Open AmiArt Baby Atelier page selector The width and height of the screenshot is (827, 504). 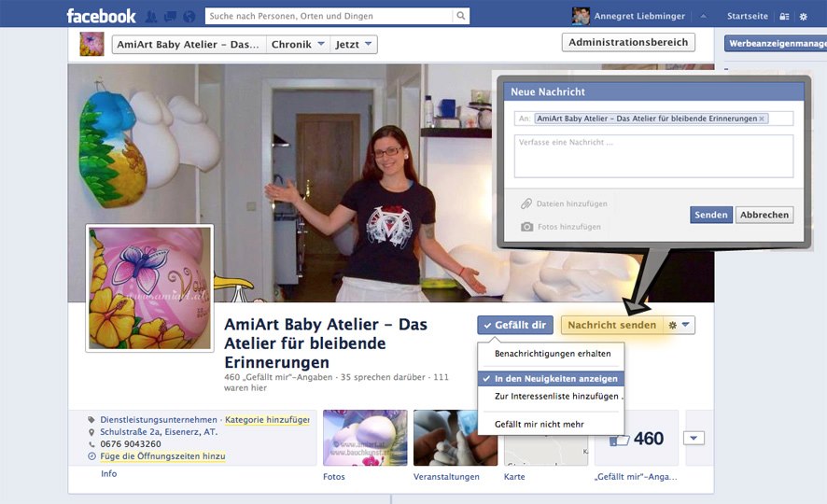(189, 44)
